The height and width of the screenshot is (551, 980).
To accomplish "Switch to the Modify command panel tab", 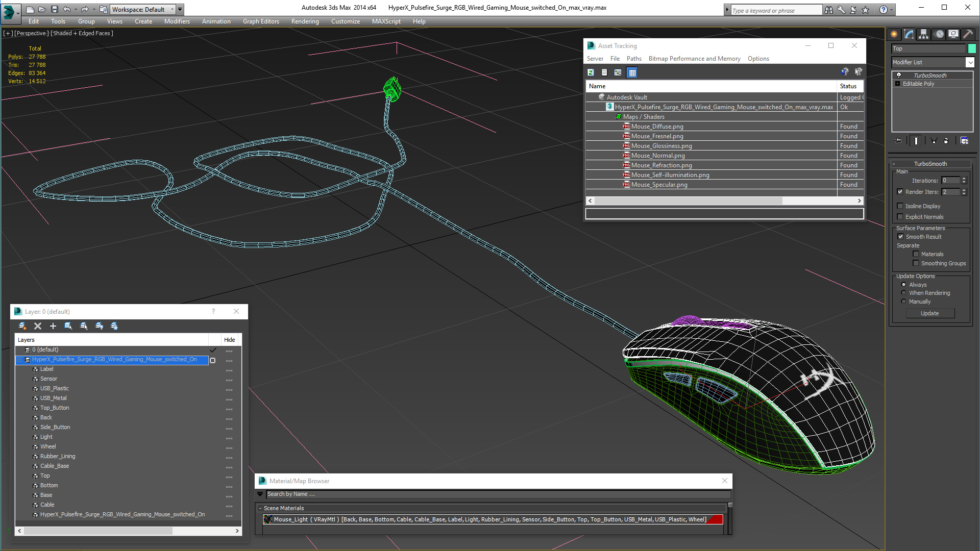I will tap(909, 34).
